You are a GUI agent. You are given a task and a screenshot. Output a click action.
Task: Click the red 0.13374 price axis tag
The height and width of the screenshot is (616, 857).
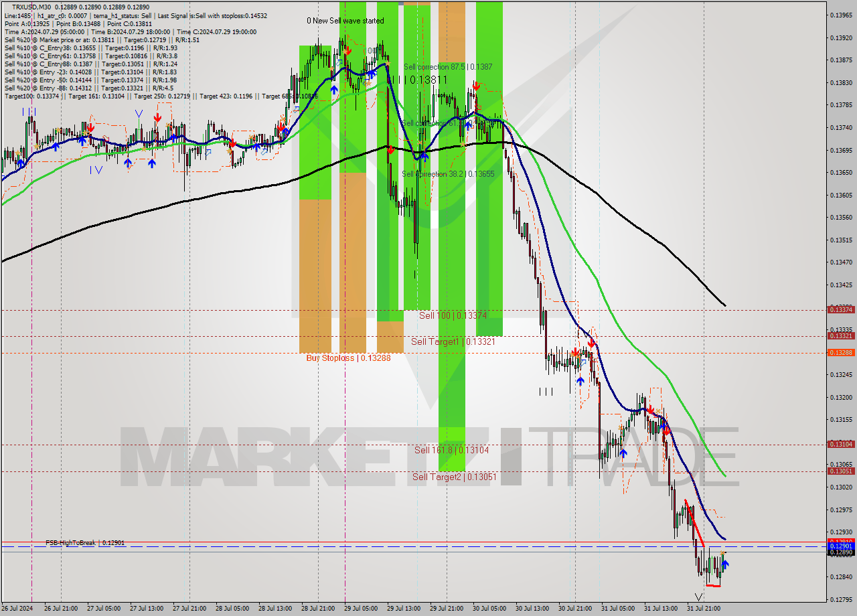(841, 309)
